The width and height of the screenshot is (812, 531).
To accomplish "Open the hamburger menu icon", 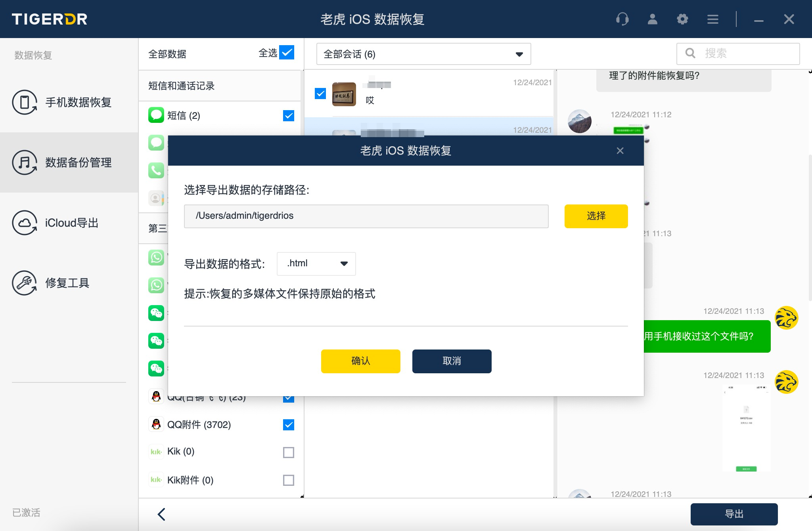I will click(712, 19).
